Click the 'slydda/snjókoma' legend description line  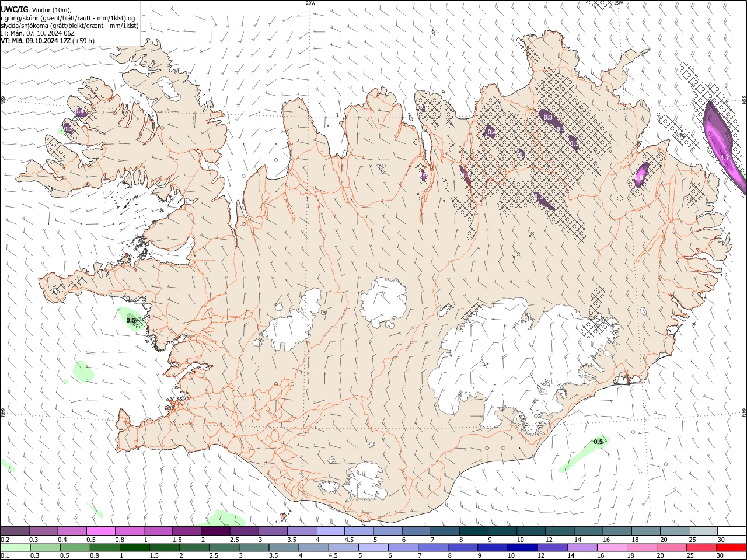coord(69,26)
